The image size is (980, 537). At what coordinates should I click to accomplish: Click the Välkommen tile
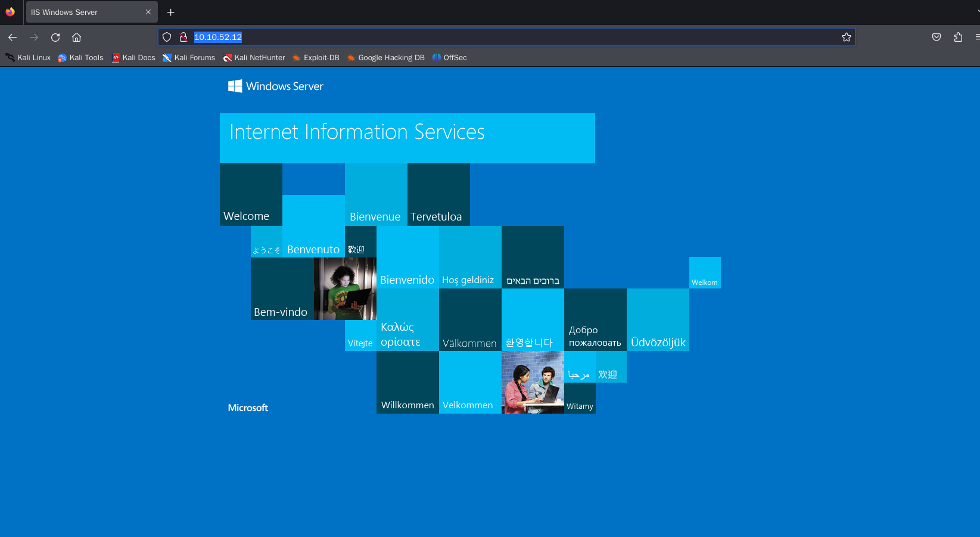tap(470, 320)
